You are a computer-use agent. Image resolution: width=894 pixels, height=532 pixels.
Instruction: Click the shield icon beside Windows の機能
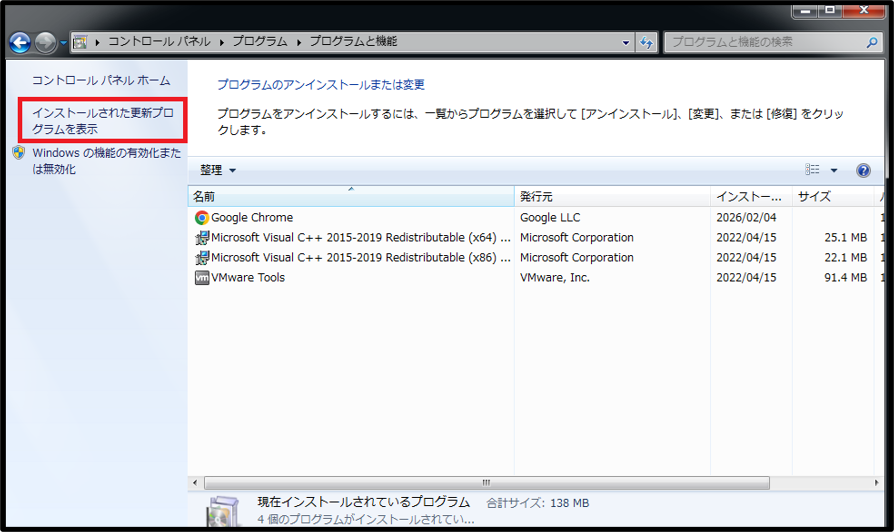pos(19,152)
